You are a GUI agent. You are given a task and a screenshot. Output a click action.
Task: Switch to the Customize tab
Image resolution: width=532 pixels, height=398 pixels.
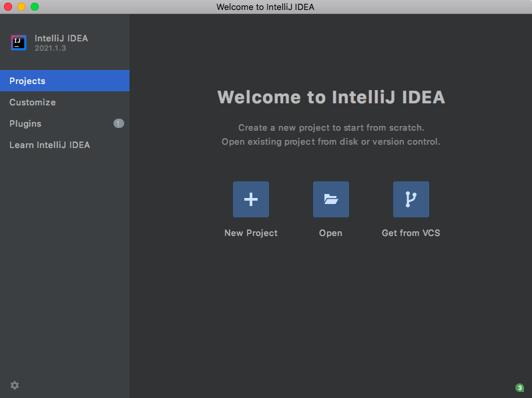click(x=65, y=102)
